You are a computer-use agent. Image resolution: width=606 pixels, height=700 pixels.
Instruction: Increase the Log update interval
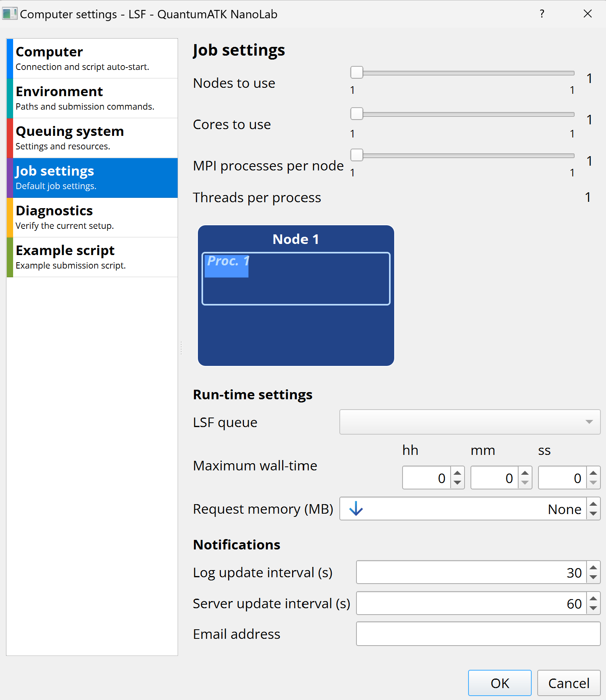coord(593,567)
